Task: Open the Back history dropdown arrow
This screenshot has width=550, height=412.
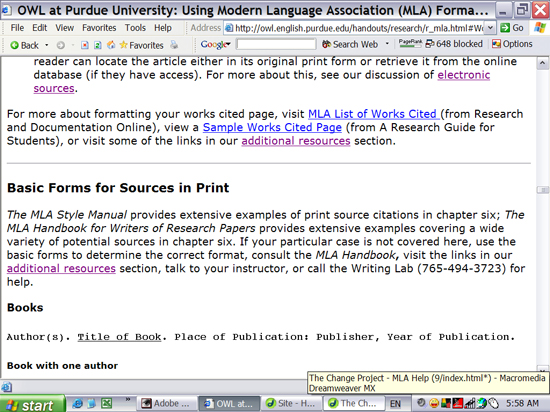Action: click(x=46, y=45)
